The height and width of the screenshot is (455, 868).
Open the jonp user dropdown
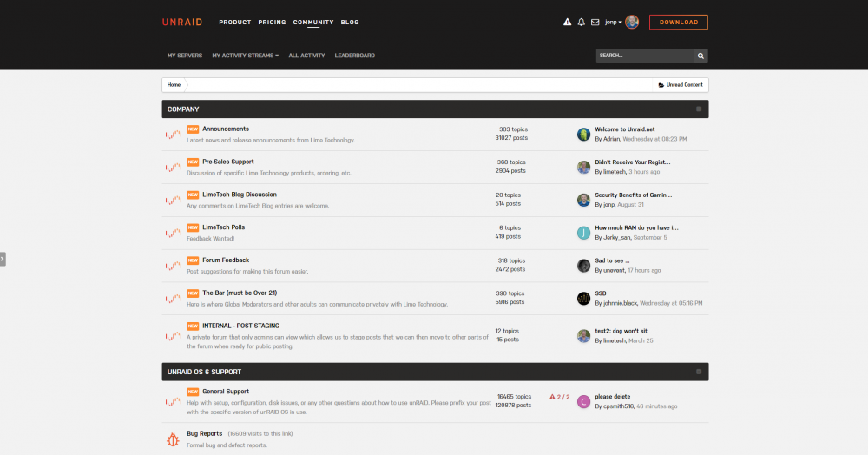click(614, 22)
